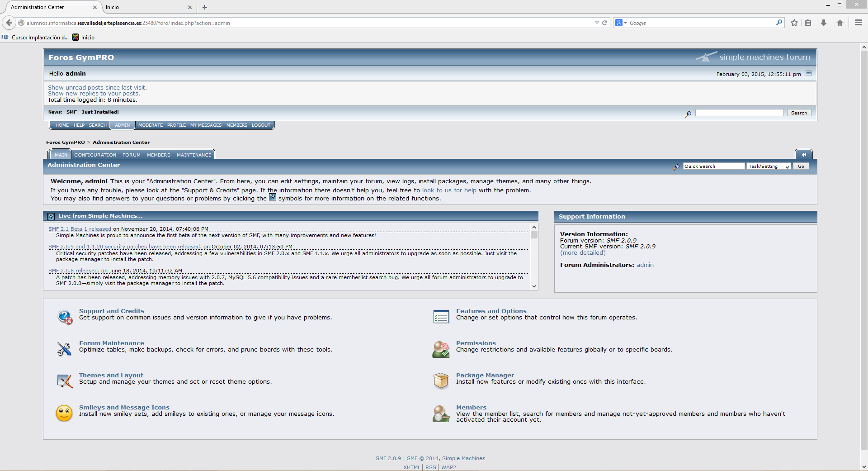Collapse the forum header with the shrink toggle
868x471 pixels.
[x=809, y=73]
